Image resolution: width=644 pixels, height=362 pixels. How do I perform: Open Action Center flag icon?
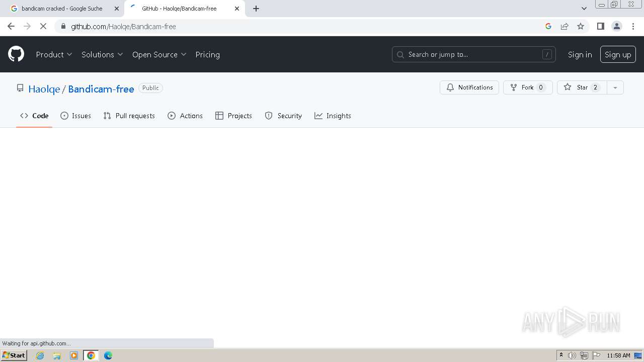click(x=596, y=355)
